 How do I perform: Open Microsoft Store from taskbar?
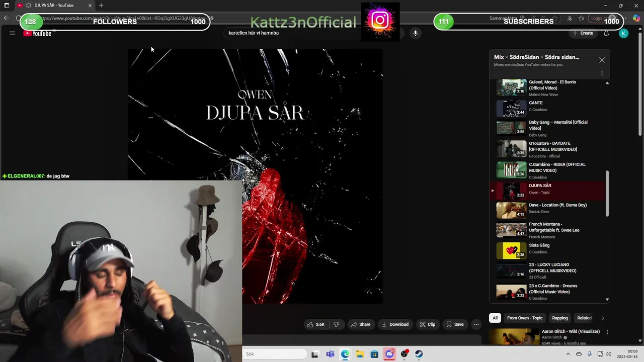tap(374, 354)
